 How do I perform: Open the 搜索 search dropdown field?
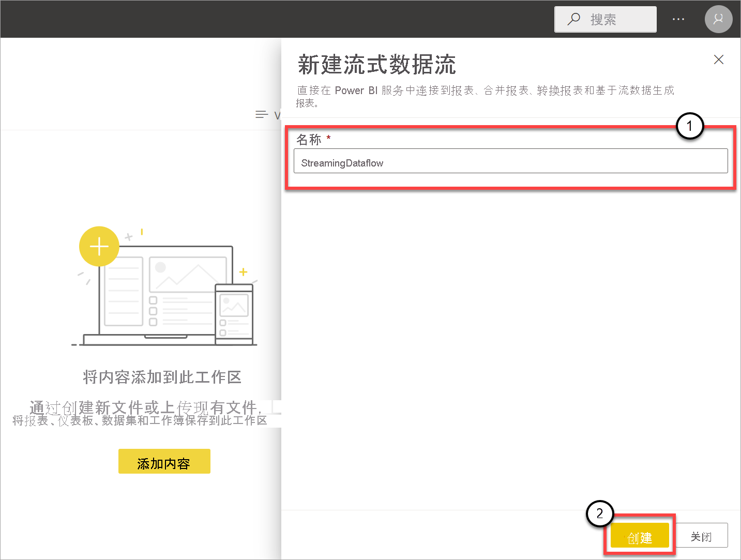coord(605,19)
